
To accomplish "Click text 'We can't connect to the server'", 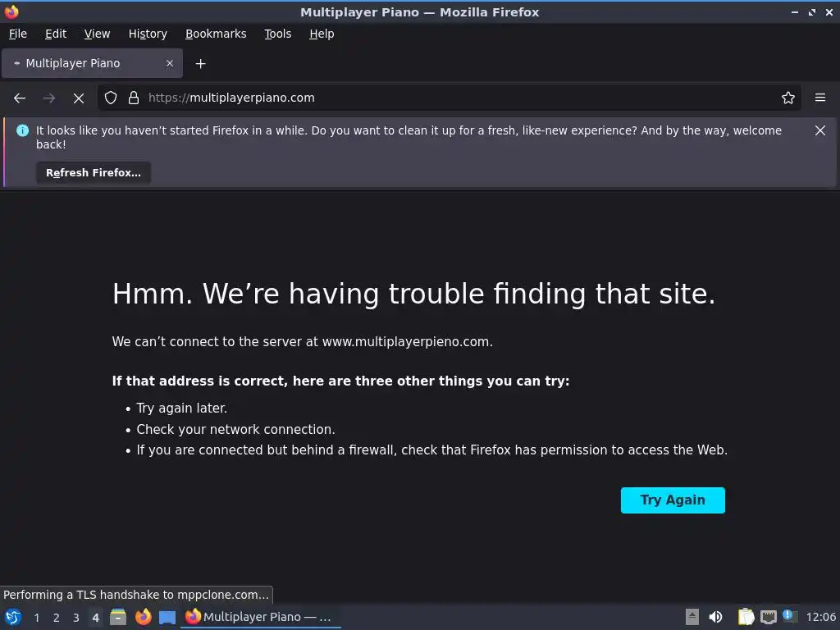I will (302, 342).
